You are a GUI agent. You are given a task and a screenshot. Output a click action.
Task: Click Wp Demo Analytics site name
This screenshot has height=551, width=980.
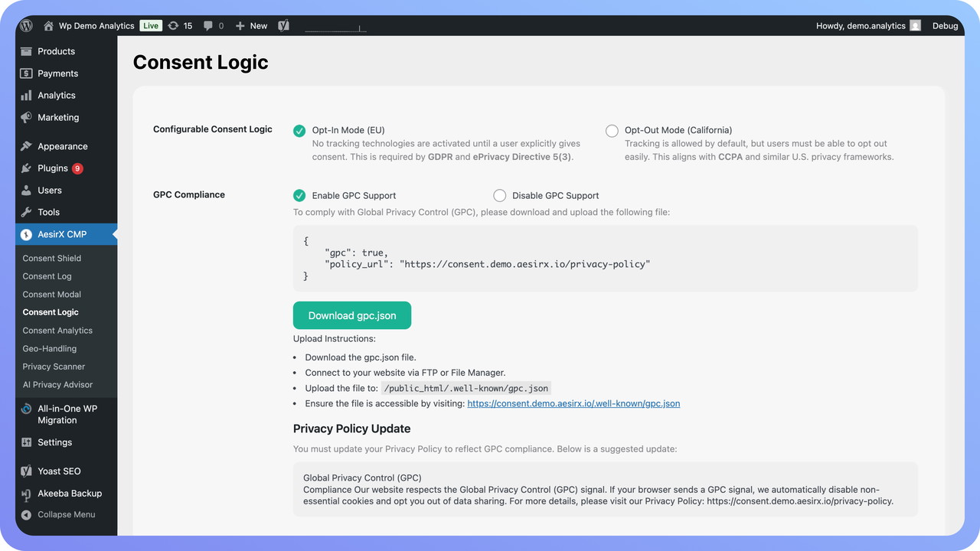click(96, 25)
